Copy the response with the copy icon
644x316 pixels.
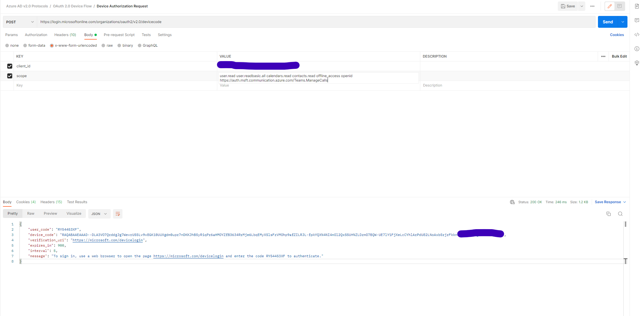pyautogui.click(x=609, y=214)
